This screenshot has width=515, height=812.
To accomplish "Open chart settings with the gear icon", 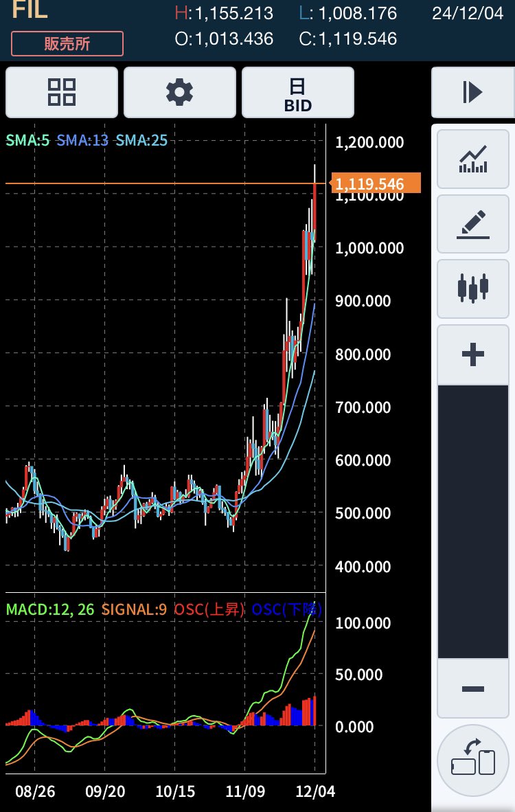I will (x=180, y=92).
